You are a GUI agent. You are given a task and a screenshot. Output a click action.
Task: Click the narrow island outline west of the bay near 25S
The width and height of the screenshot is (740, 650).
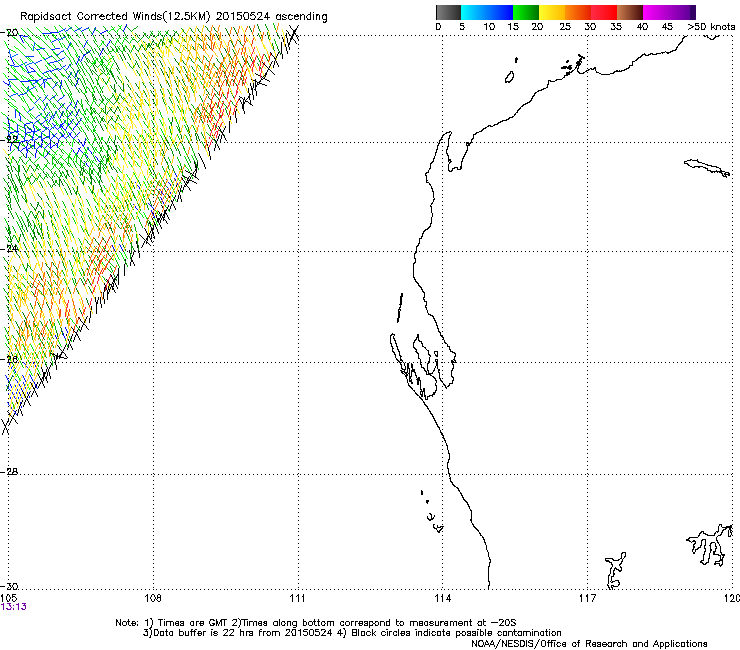(400, 308)
